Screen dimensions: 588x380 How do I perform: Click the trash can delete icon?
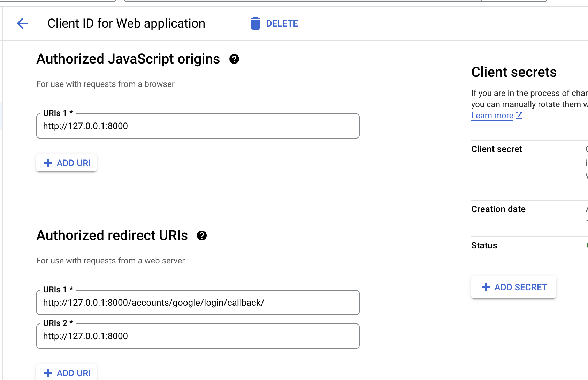[255, 23]
